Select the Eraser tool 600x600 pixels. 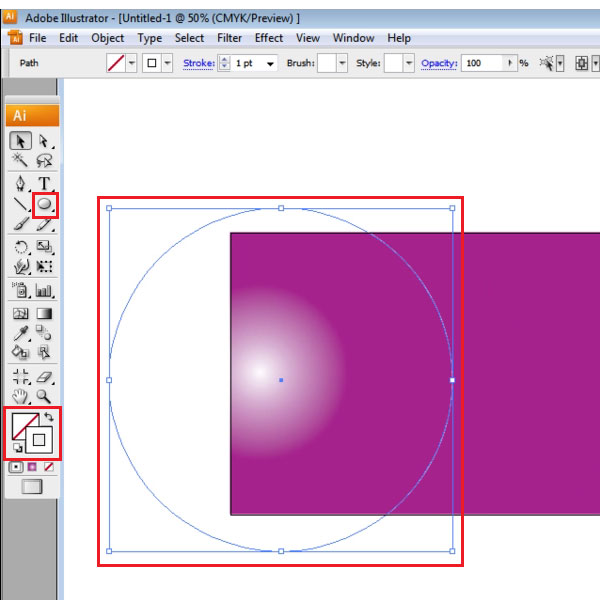point(44,377)
